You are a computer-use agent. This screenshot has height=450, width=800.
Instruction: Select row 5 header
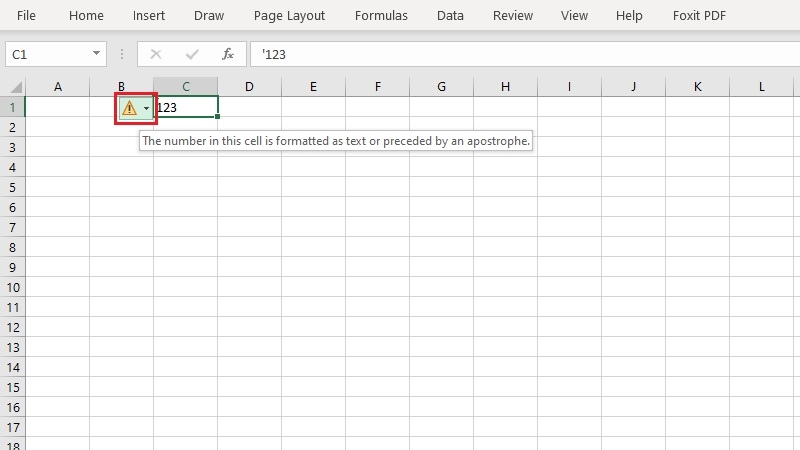click(12, 187)
